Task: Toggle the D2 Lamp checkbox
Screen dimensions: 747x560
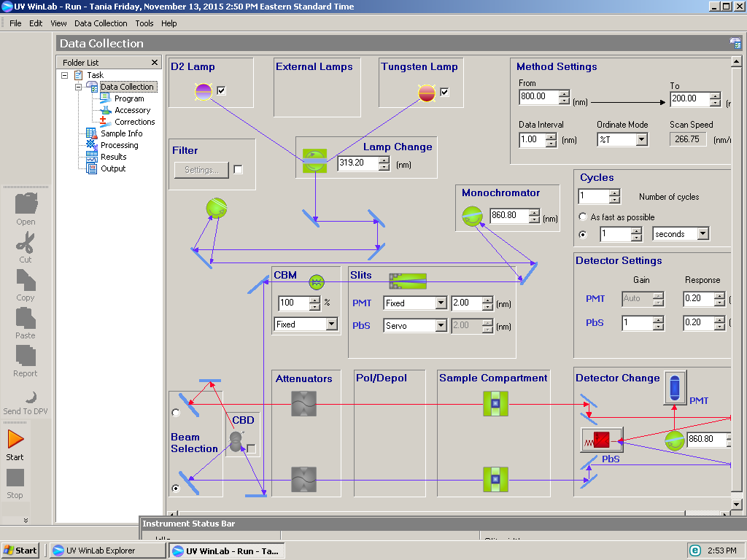Action: click(221, 90)
